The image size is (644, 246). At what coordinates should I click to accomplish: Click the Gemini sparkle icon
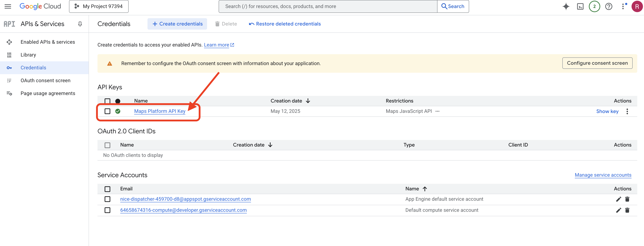pos(566,6)
